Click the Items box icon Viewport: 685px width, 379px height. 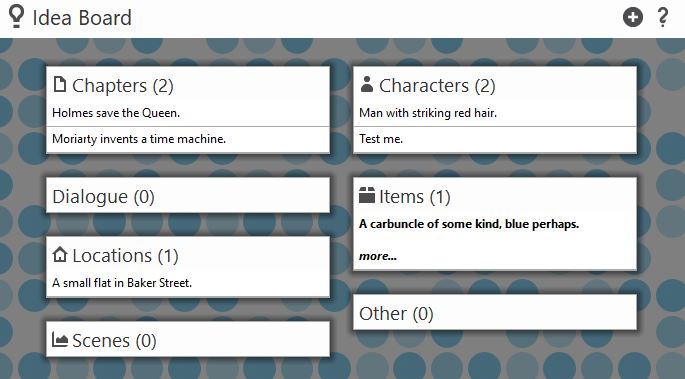[367, 195]
